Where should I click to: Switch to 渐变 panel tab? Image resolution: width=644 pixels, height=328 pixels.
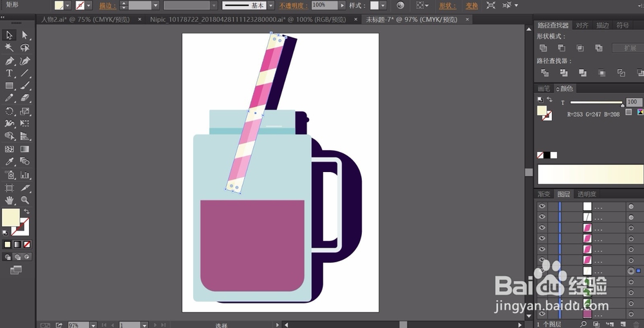(544, 194)
